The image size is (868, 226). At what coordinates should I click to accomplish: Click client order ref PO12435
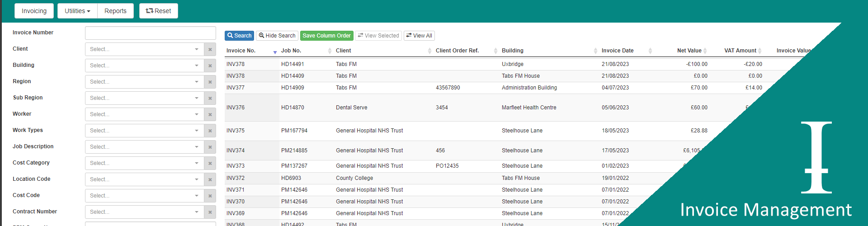pyautogui.click(x=447, y=166)
